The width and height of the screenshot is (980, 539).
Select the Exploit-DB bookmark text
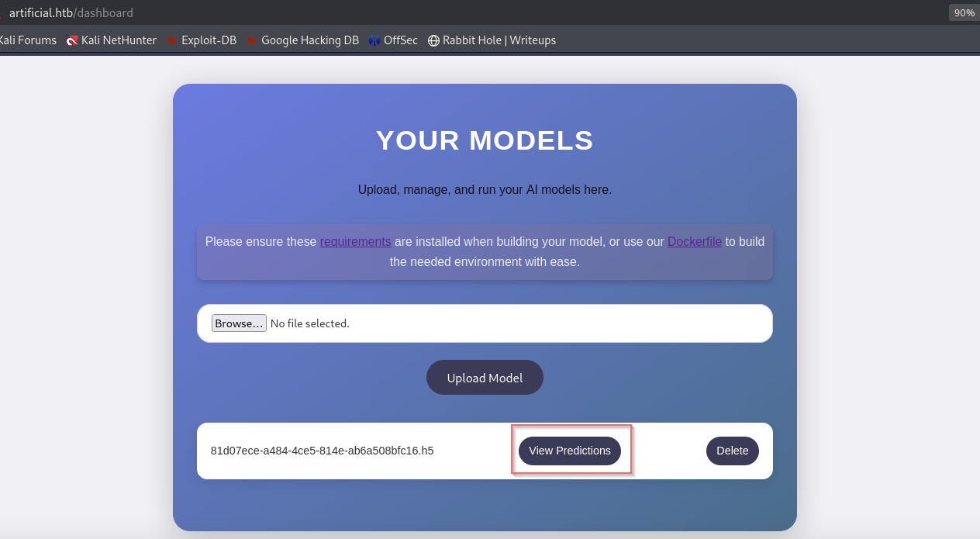209,40
